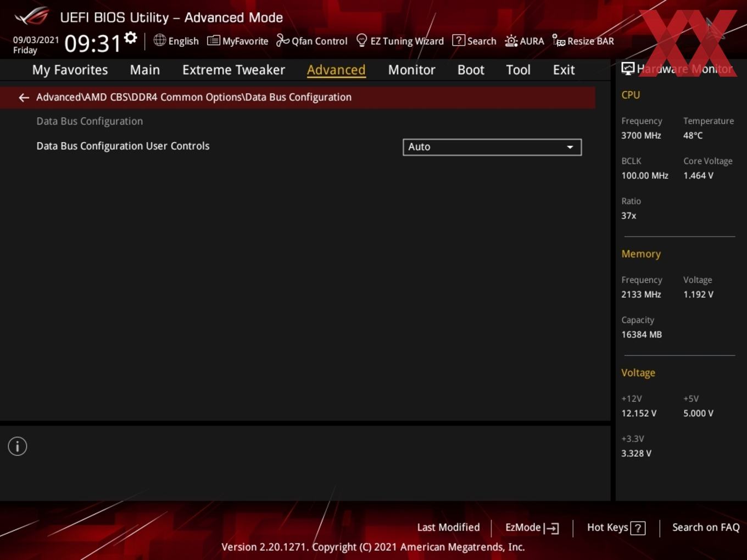Go to the Exit tab

tap(564, 70)
